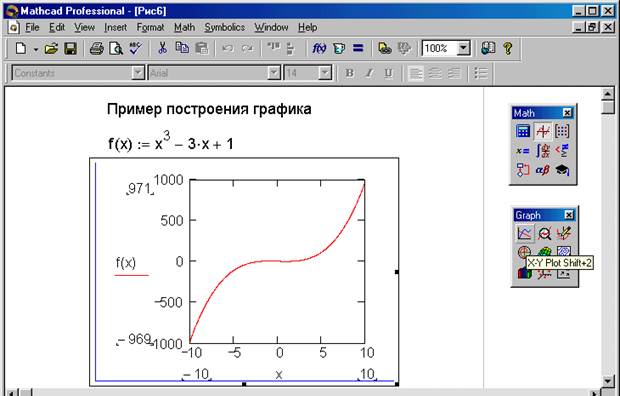The width and height of the screenshot is (620, 396).
Task: Paste from the clipboard icon
Action: [202, 49]
